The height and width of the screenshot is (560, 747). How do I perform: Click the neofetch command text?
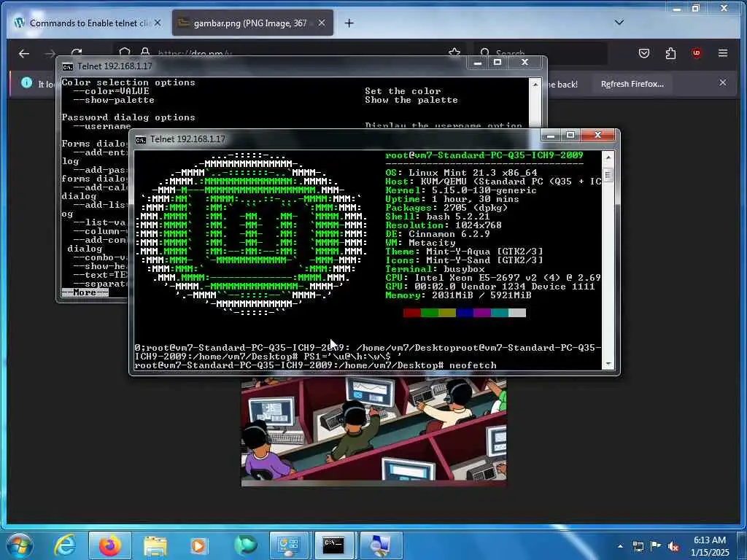pos(473,365)
